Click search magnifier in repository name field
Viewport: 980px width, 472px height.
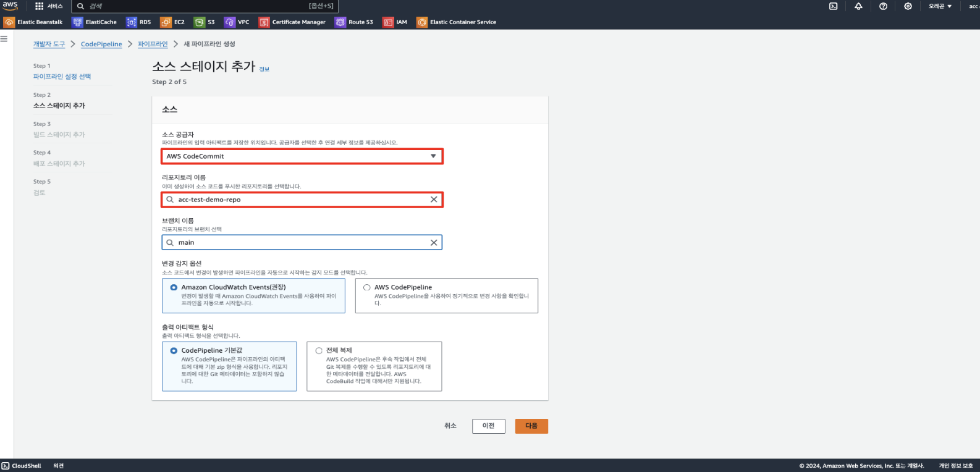pyautogui.click(x=170, y=200)
